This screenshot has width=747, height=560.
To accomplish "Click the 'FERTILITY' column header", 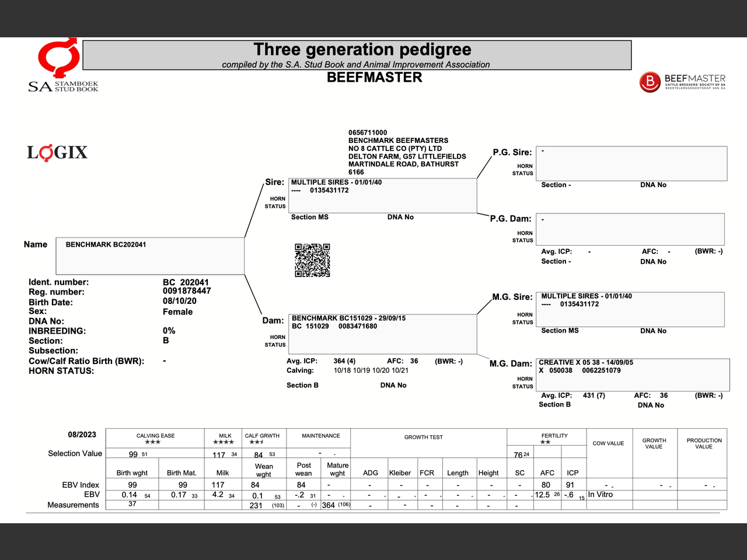I will click(554, 436).
